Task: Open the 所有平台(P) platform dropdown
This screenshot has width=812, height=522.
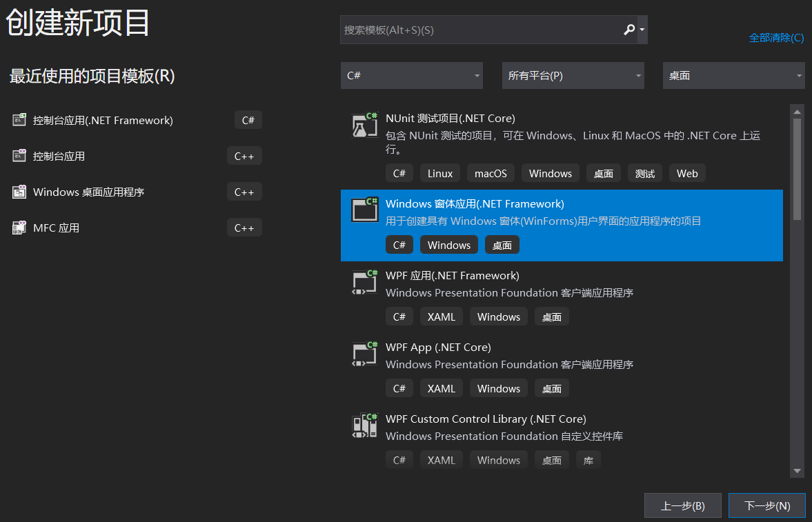Action: 573,76
